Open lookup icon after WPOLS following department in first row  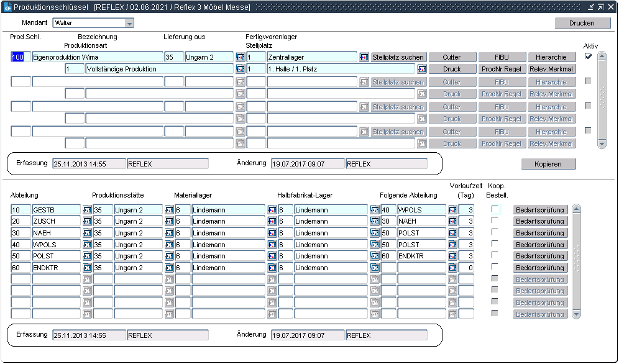click(x=452, y=210)
